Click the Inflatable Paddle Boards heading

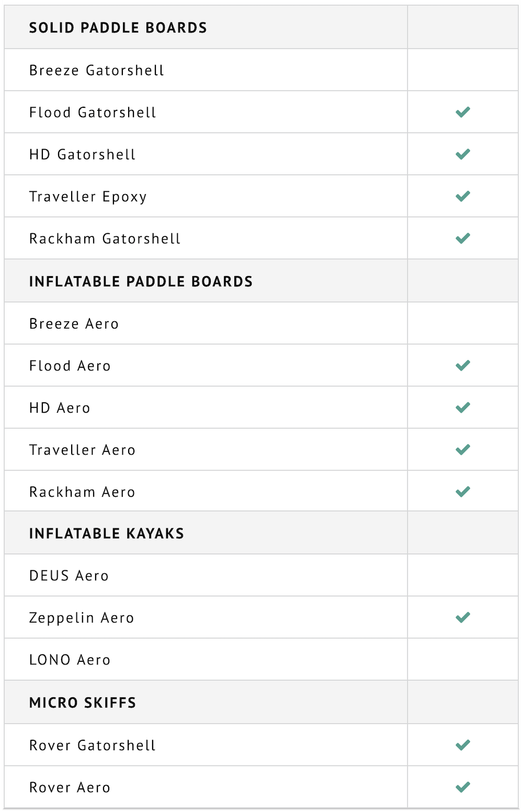141,281
